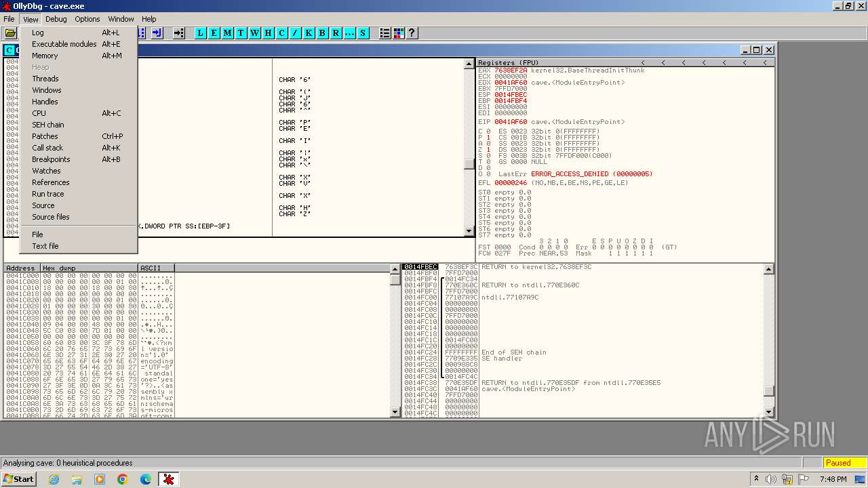Select References from View menu

[x=79, y=182]
